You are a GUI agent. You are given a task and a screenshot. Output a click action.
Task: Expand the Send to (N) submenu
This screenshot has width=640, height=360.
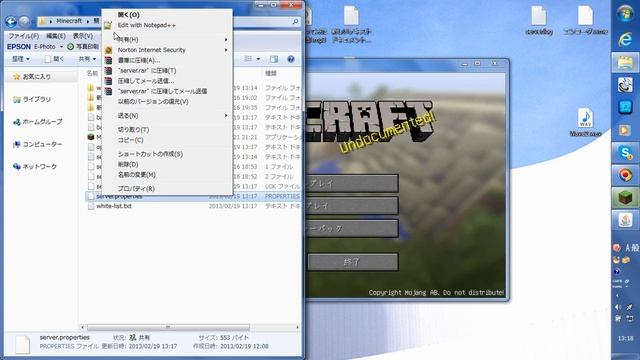click(x=167, y=116)
